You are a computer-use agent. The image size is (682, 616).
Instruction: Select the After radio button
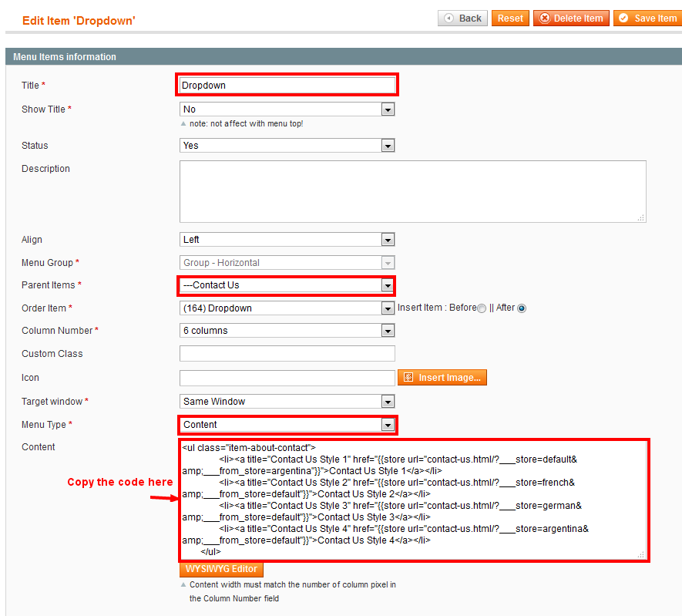522,308
